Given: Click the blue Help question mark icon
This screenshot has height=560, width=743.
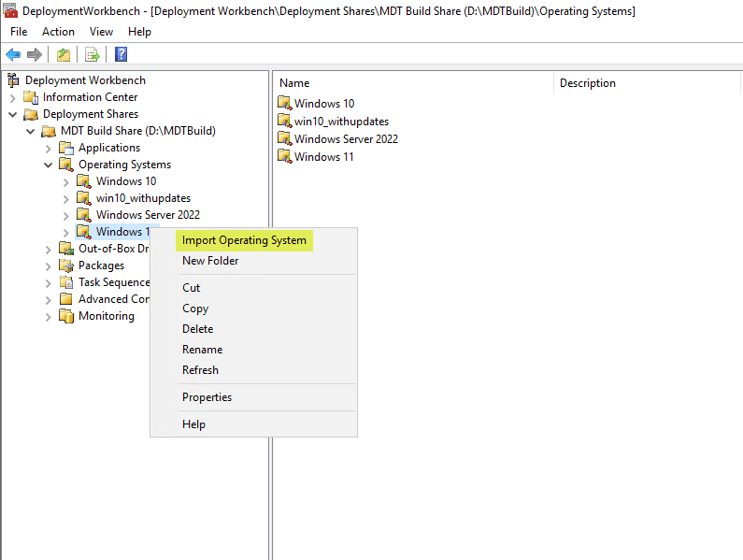Looking at the screenshot, I should [121, 54].
